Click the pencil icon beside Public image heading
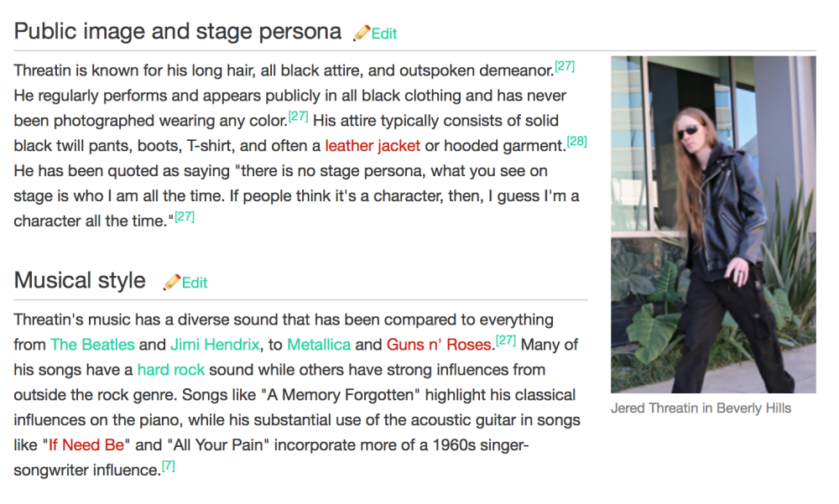839x504 pixels. [x=362, y=33]
